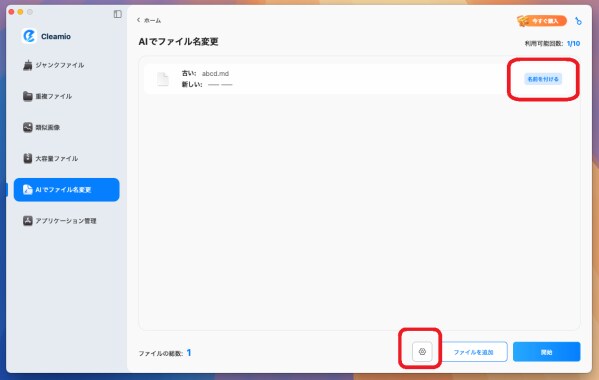Image resolution: width=599 pixels, height=380 pixels.
Task: Open アプリケーション管理 label in sidebar
Action: pos(66,221)
